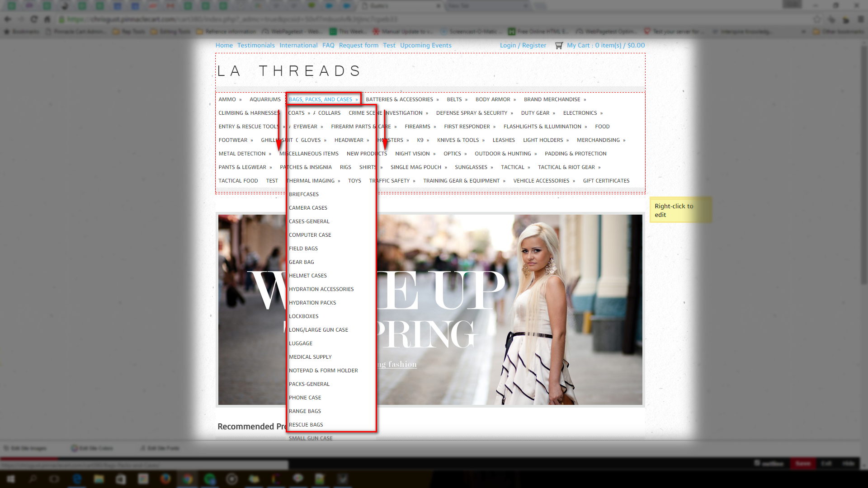Open File Explorer from the taskbar
The height and width of the screenshot is (488, 868).
[x=99, y=479]
